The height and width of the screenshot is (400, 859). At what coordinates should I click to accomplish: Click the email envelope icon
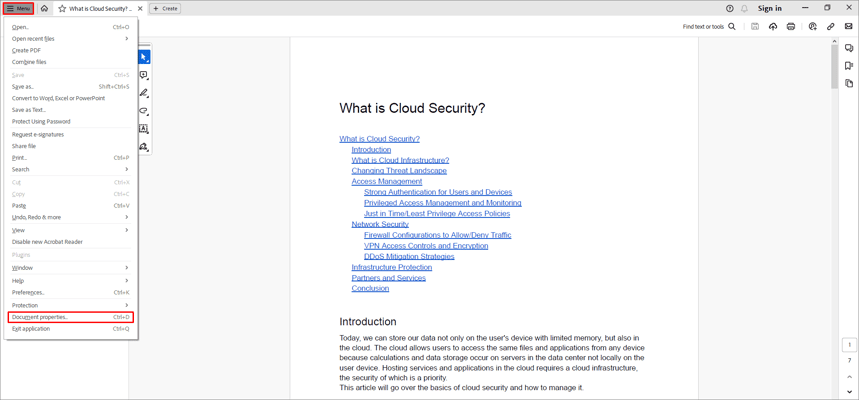point(849,27)
